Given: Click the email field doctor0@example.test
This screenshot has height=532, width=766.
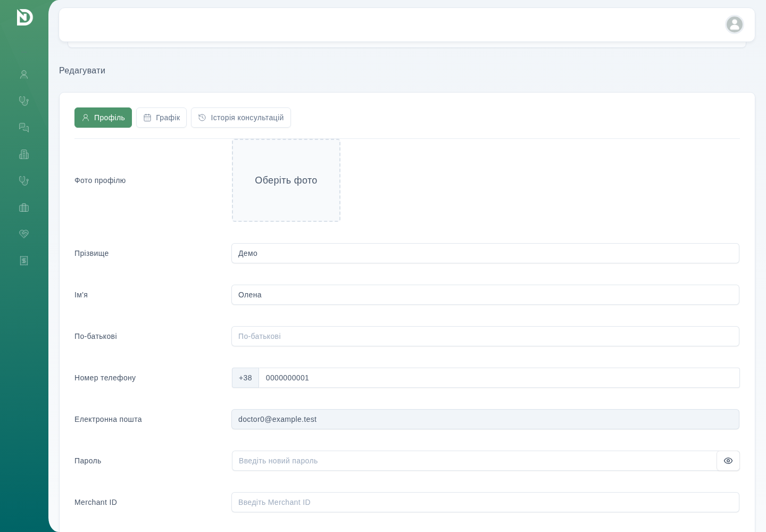Looking at the screenshot, I should click(485, 419).
